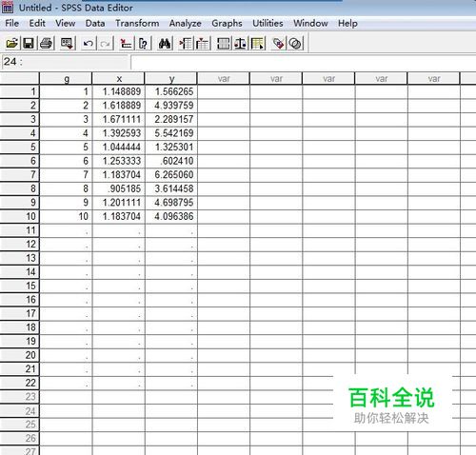Open the File menu
This screenshot has width=476, height=455.
[x=11, y=23]
